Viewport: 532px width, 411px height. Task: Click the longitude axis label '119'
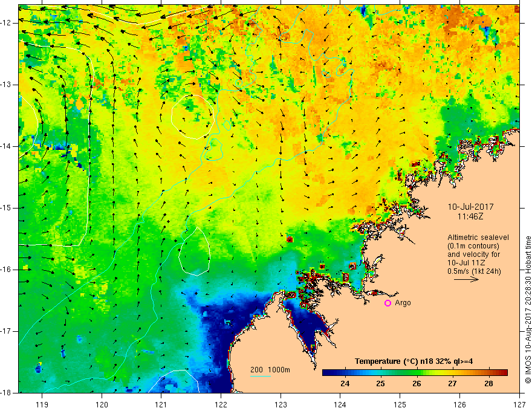pos(42,404)
